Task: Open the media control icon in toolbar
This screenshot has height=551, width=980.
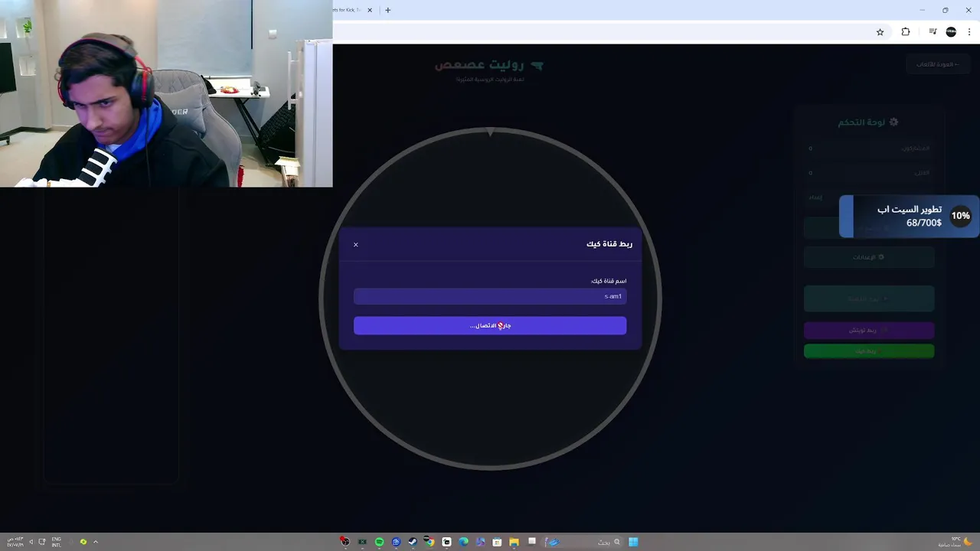Action: [933, 31]
